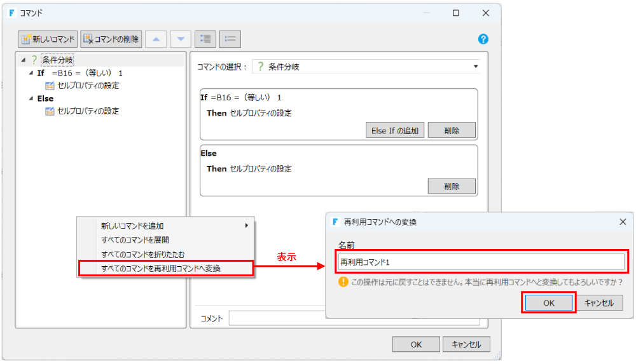Select セルプロパティの設定 under the If branch

pyautogui.click(x=88, y=86)
